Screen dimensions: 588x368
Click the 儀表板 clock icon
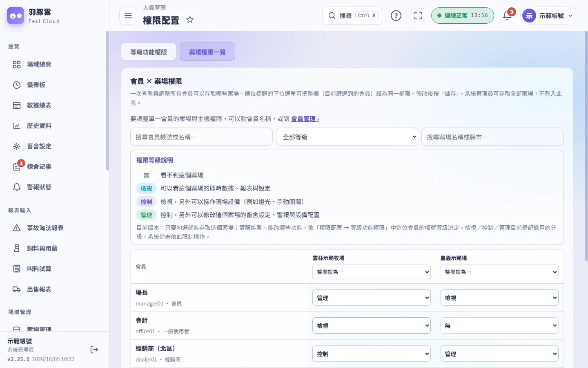[17, 85]
